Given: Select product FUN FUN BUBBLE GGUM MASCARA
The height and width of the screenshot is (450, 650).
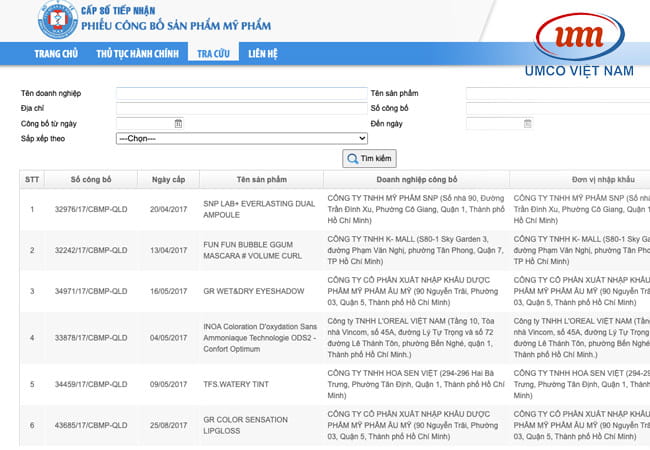Looking at the screenshot, I should 252,250.
